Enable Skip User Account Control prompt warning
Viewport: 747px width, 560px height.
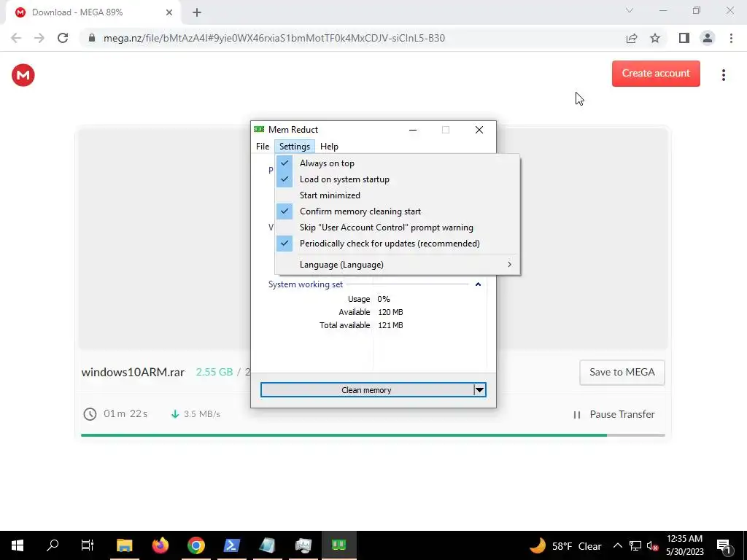(398, 227)
